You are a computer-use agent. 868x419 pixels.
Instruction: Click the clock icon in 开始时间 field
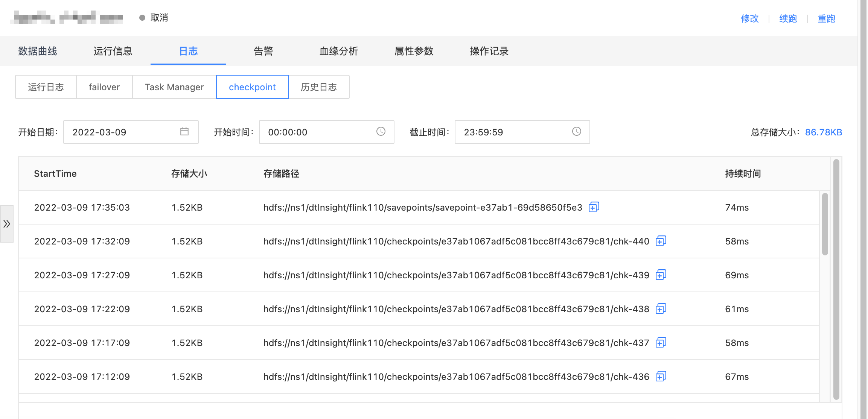pyautogui.click(x=381, y=131)
